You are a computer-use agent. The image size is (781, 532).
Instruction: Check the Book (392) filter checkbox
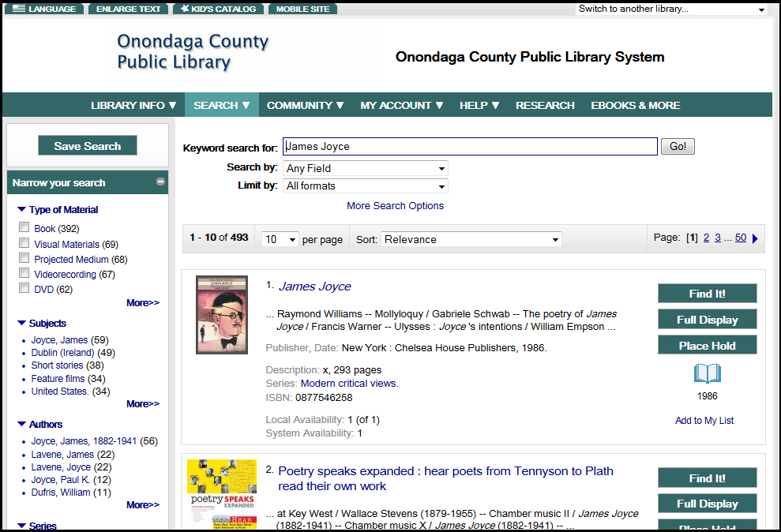(x=24, y=228)
